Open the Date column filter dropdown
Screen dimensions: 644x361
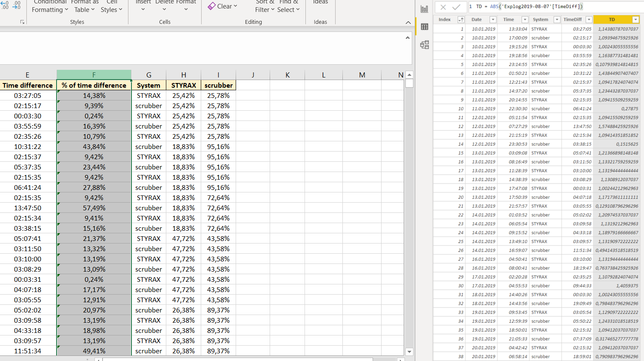[x=493, y=20]
